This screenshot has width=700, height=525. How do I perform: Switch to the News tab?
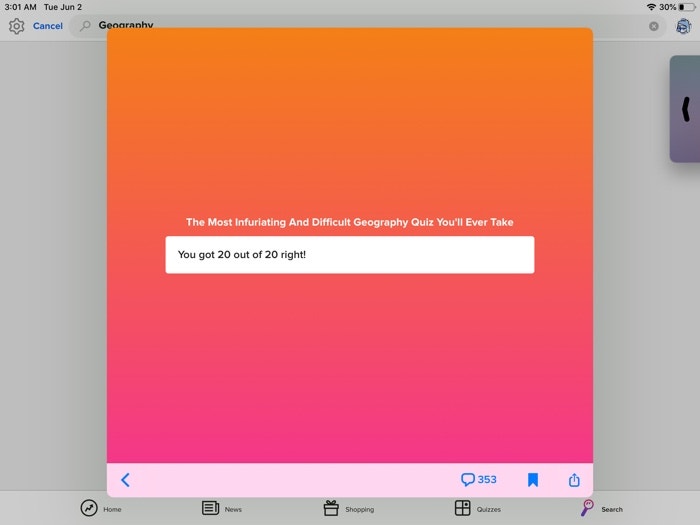click(222, 508)
